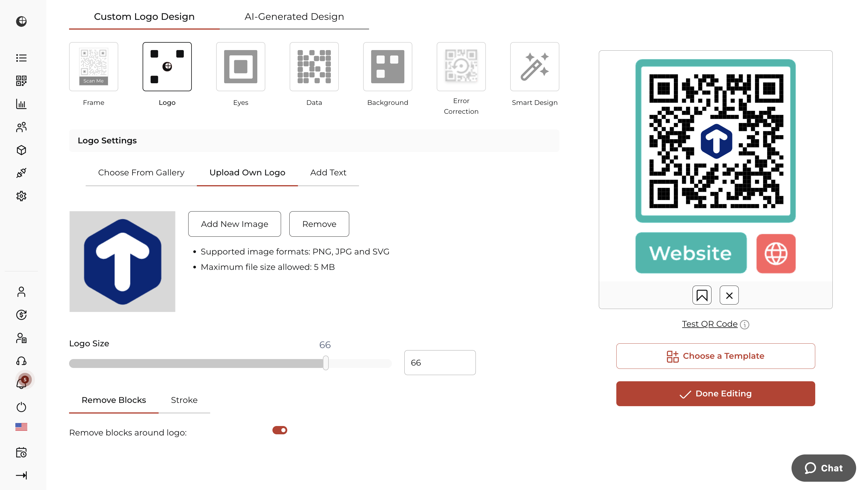Open Upload Own Logo tab
Viewport: 868px width, 490px height.
coord(247,172)
